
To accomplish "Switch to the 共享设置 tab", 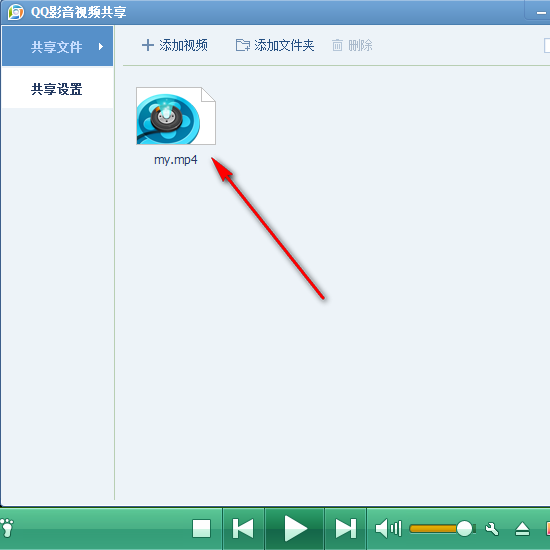I will [57, 89].
